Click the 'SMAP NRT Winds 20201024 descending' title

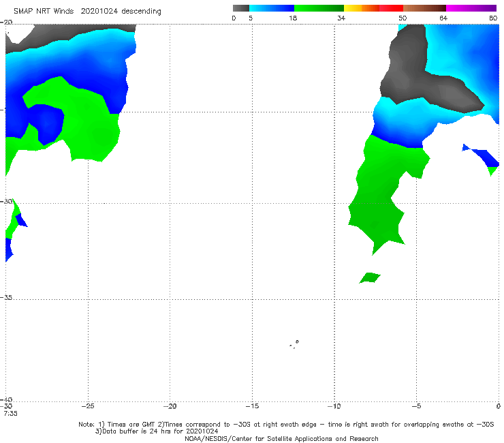[87, 11]
